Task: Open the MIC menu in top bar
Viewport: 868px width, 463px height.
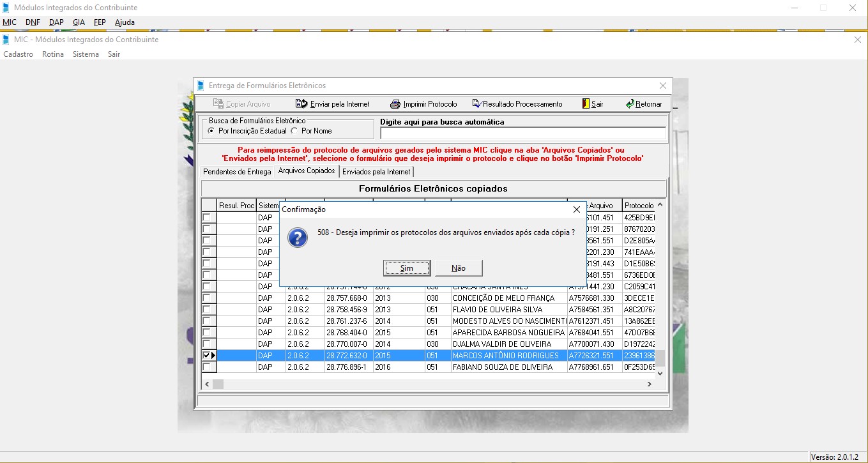Action: (10, 22)
